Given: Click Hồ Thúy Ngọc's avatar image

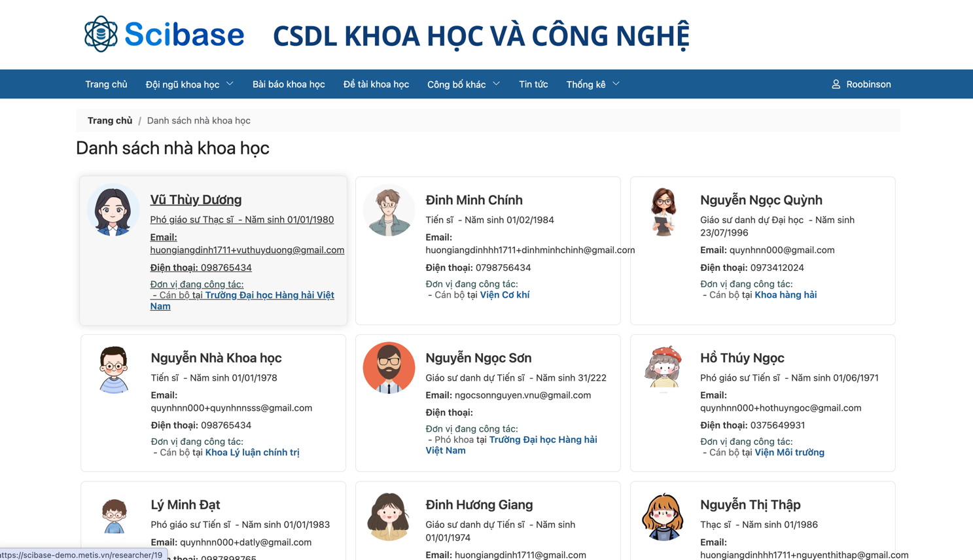Looking at the screenshot, I should [x=663, y=368].
